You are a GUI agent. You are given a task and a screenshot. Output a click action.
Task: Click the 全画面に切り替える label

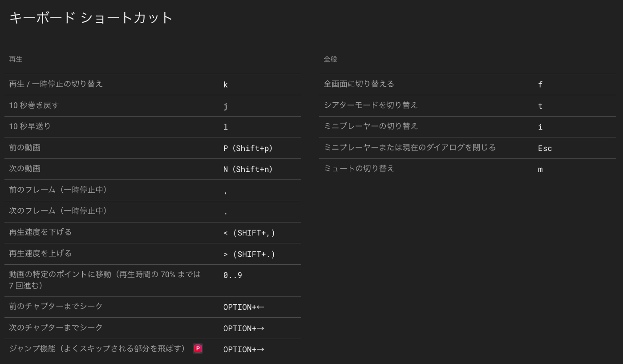pyautogui.click(x=359, y=84)
